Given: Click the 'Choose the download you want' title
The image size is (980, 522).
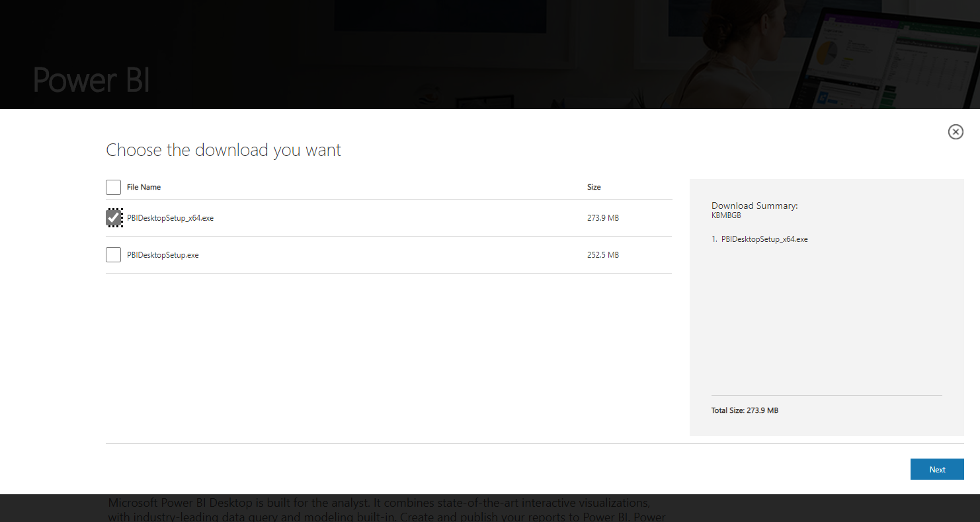Looking at the screenshot, I should pos(224,150).
